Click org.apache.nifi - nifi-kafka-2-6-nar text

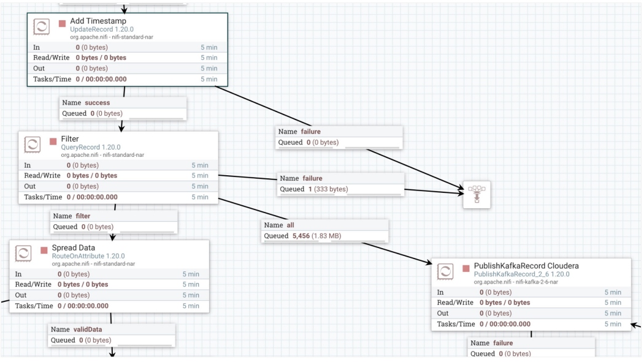tap(516, 282)
